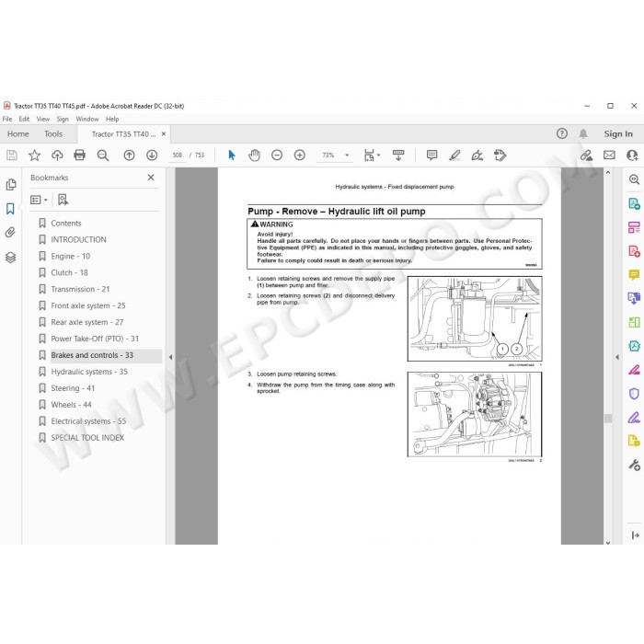Screen dimensions: 644x644
Task: Switch to the Tools tab
Action: click(53, 134)
